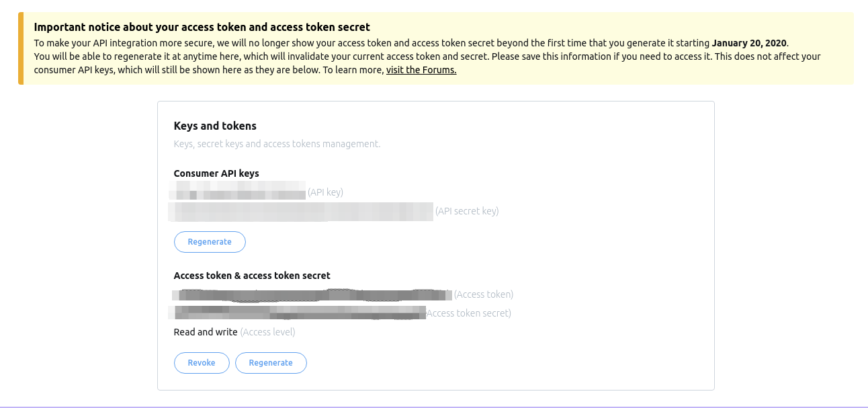
Task: Click the 'Read and write' access level text
Action: [x=205, y=331]
